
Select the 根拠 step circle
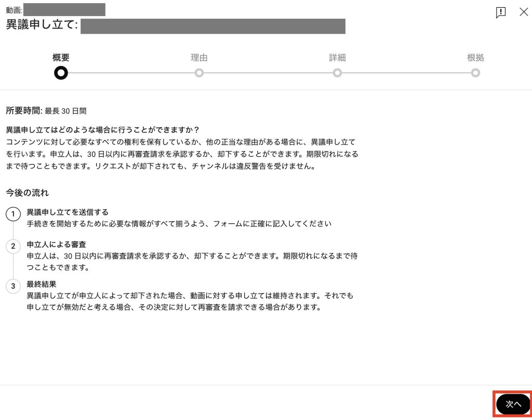(x=475, y=73)
